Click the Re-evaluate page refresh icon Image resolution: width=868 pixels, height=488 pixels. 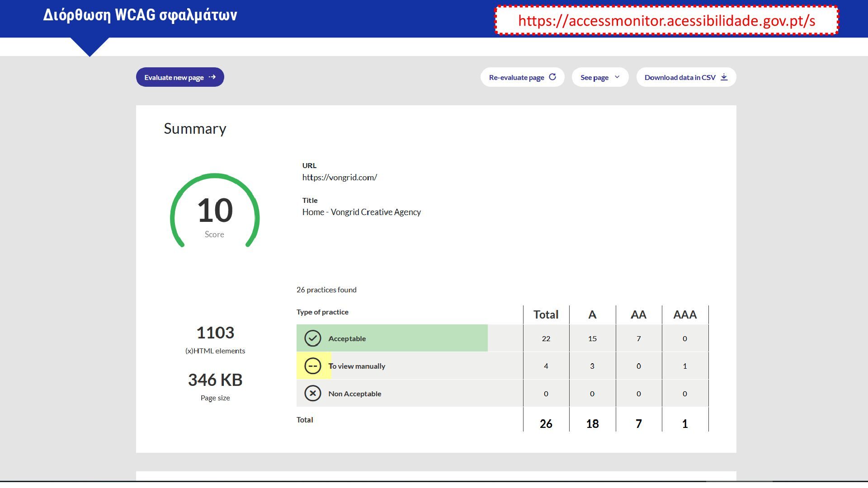[x=552, y=77]
